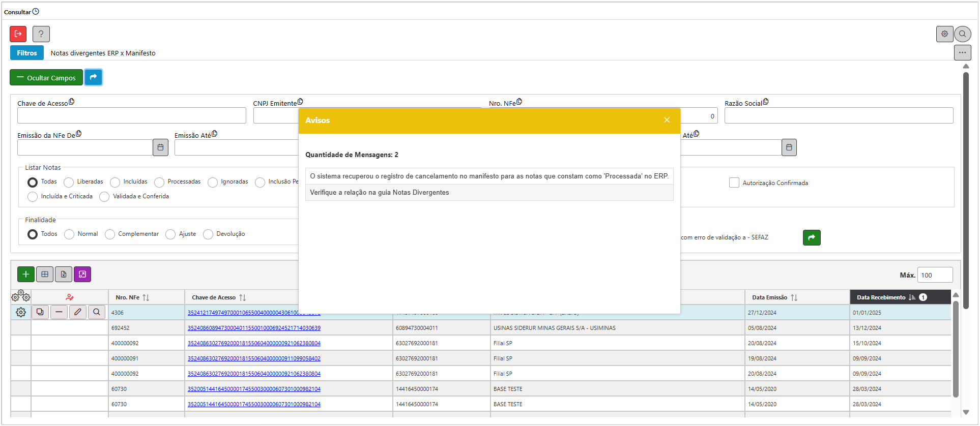Click the magnifier search icon top right
Screen dimensions: 980x426
(962, 34)
